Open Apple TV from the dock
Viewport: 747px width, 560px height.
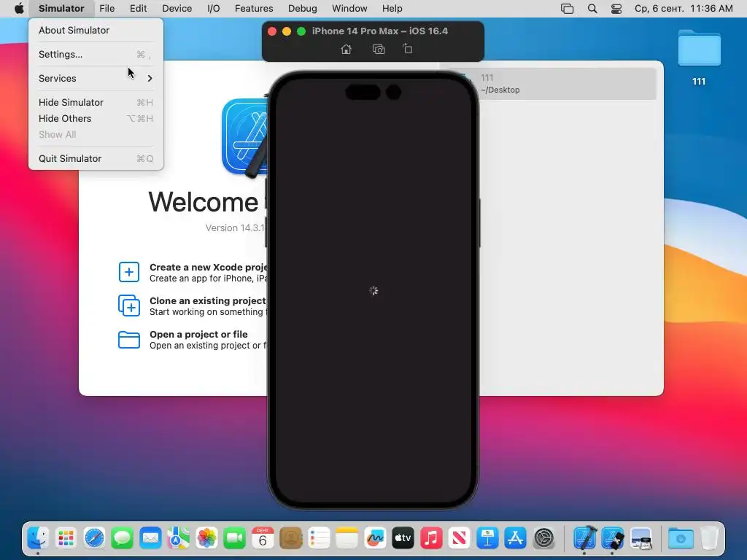tap(403, 539)
